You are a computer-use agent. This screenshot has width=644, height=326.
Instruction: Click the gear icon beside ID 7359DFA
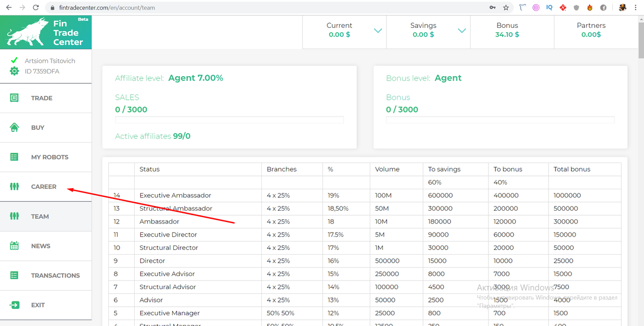(x=14, y=71)
